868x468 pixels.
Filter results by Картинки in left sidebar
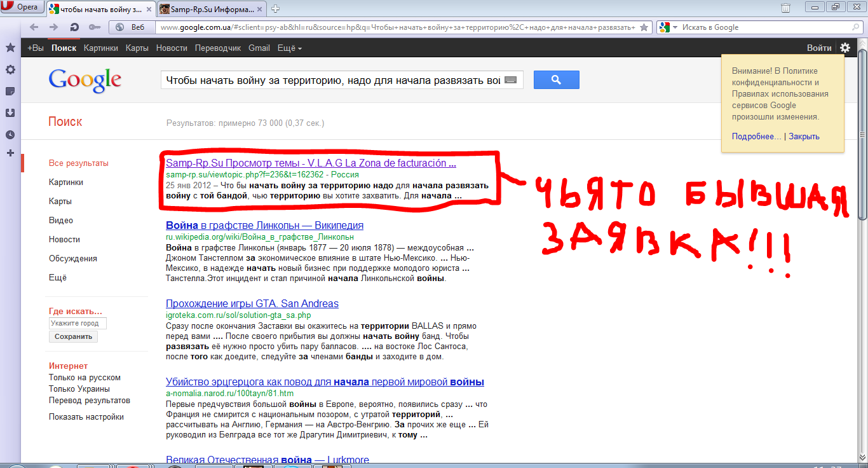tap(66, 182)
